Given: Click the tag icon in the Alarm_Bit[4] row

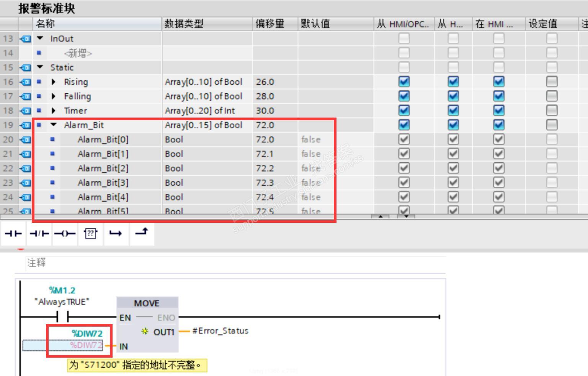Looking at the screenshot, I should [x=25, y=197].
